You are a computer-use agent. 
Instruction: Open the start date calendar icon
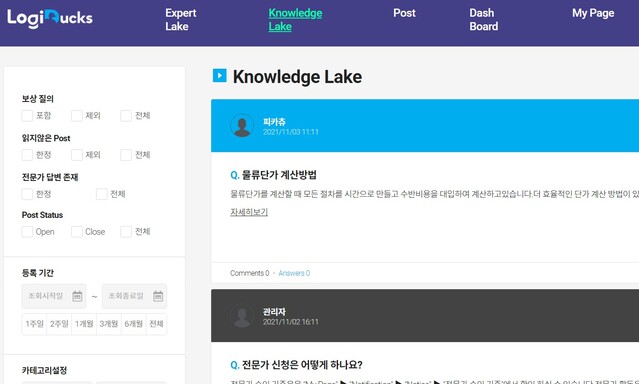[x=77, y=296]
